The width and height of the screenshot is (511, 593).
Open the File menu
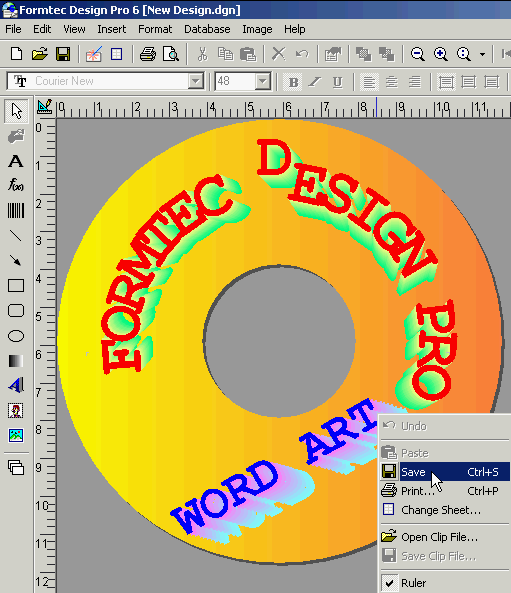coord(13,29)
